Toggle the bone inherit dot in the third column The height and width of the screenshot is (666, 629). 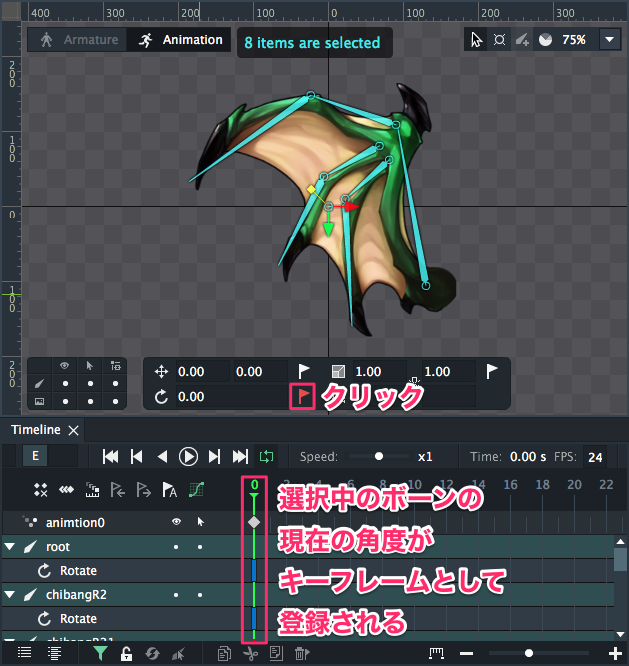tap(115, 384)
